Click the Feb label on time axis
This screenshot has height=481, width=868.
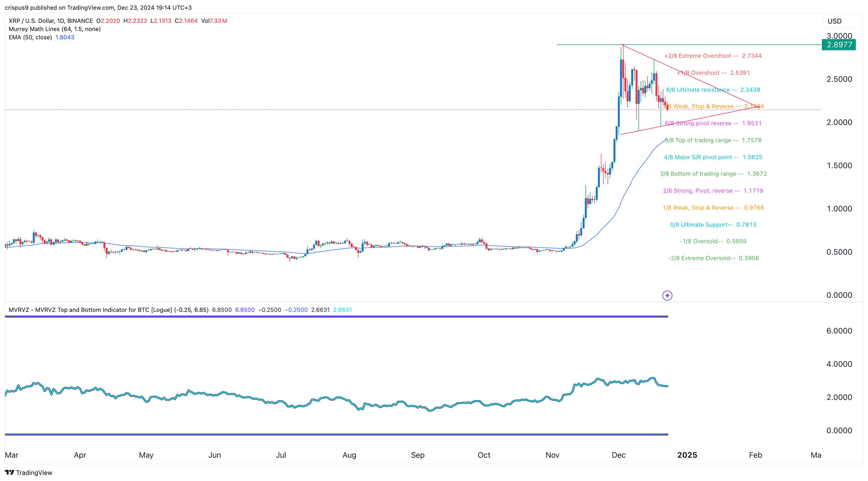click(756, 455)
